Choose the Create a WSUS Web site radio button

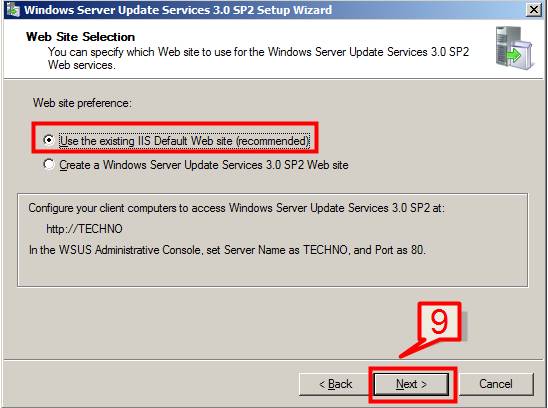pos(49,164)
